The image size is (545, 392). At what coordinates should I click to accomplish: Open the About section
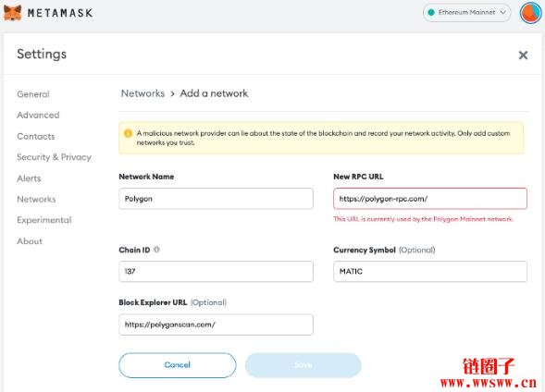click(x=30, y=241)
